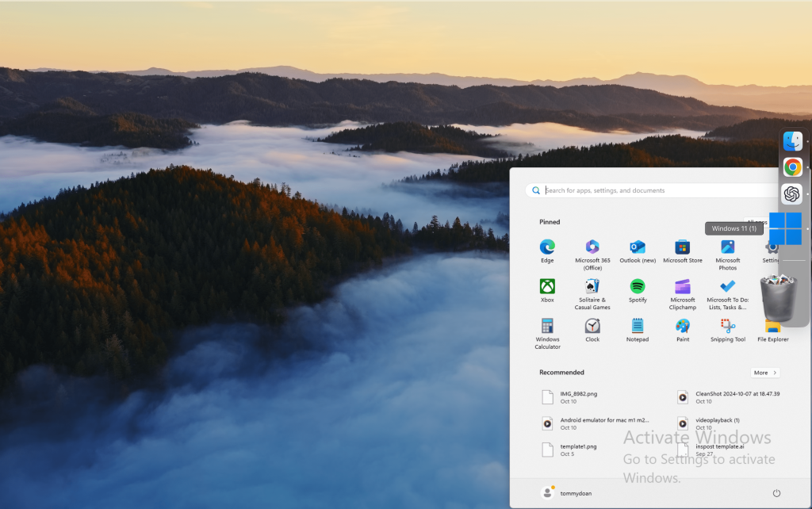Image resolution: width=812 pixels, height=509 pixels.
Task: Launch Microsoft Clipchamp
Action: pos(683,286)
